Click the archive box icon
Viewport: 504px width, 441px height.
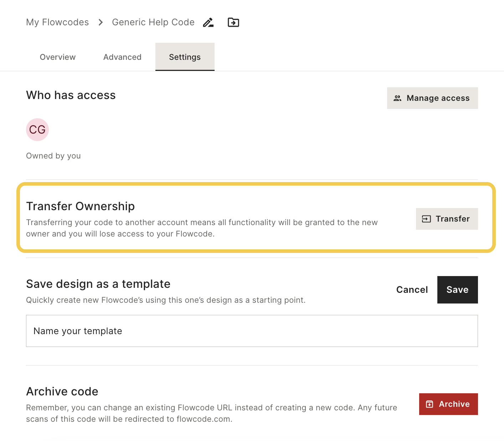(x=430, y=404)
